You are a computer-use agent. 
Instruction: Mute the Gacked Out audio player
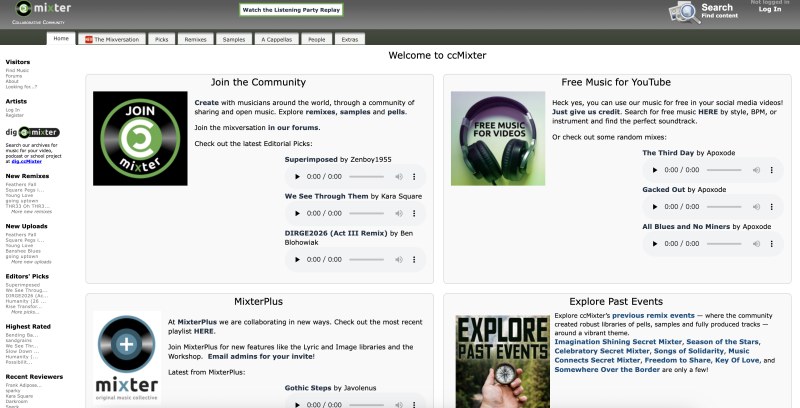(757, 207)
